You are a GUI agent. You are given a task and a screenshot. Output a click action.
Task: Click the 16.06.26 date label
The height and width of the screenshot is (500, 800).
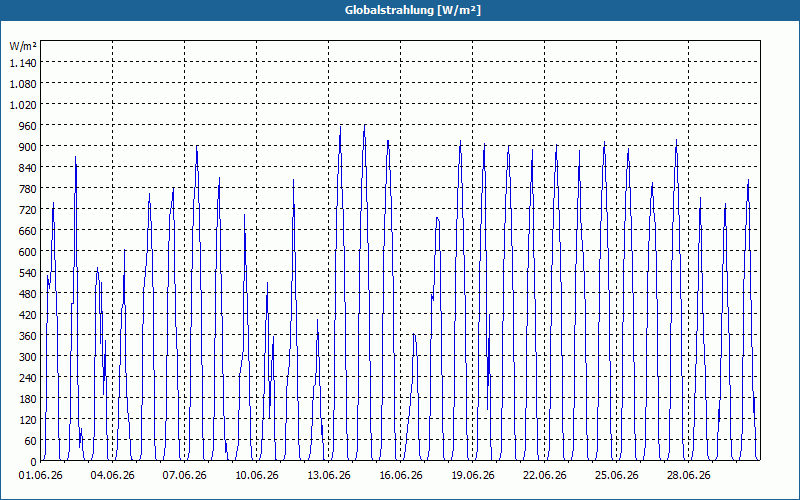[x=401, y=476]
